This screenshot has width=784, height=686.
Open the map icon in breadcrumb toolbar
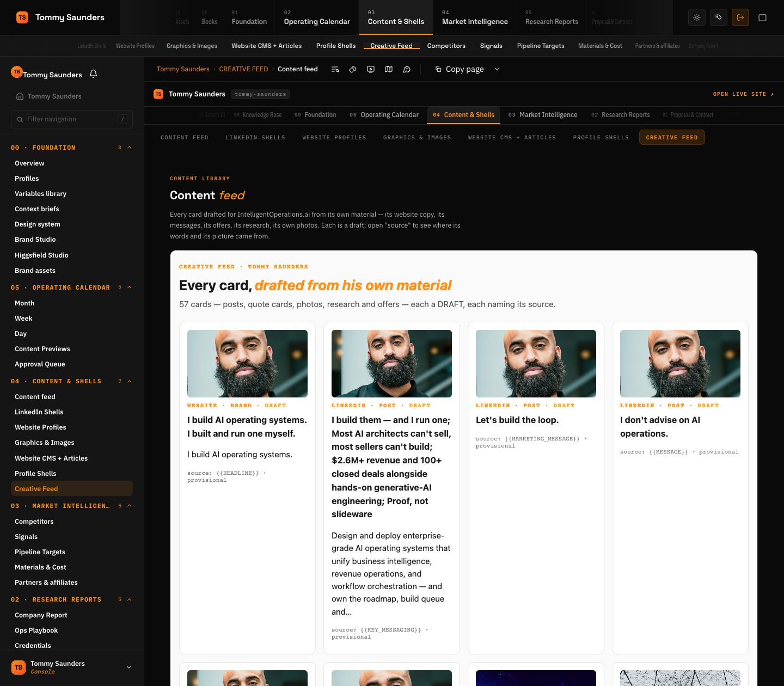tap(389, 69)
